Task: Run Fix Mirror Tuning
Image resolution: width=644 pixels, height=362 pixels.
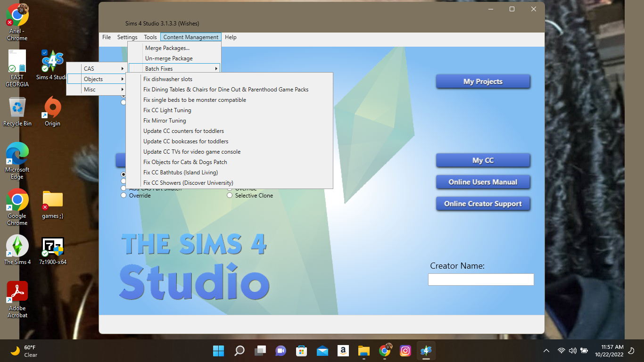Action: point(230,121)
